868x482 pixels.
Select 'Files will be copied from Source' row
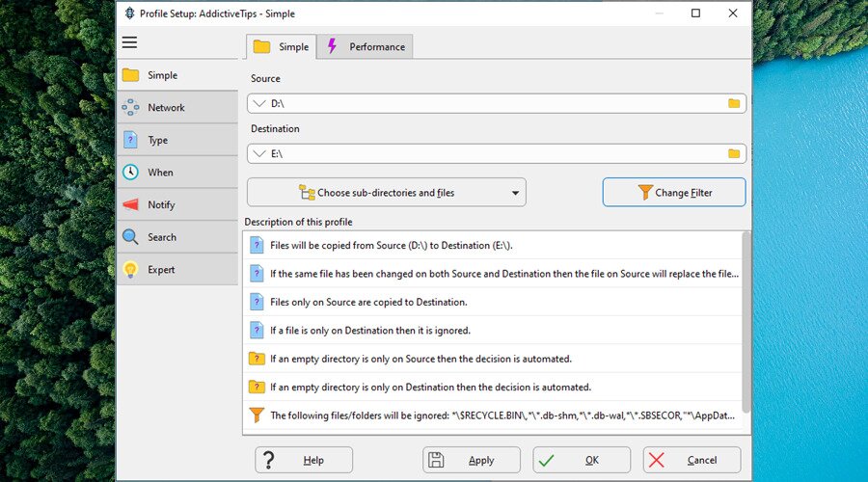click(x=493, y=245)
